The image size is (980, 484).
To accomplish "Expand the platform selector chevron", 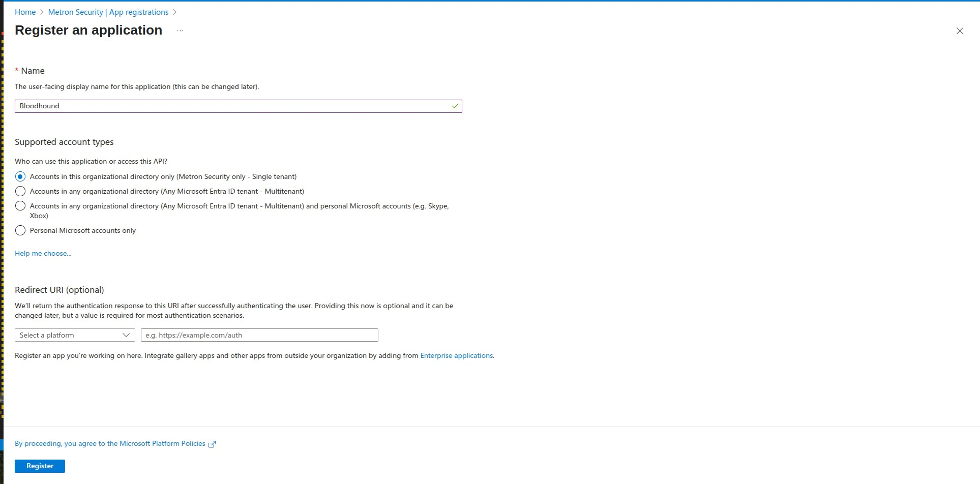I will pyautogui.click(x=126, y=335).
